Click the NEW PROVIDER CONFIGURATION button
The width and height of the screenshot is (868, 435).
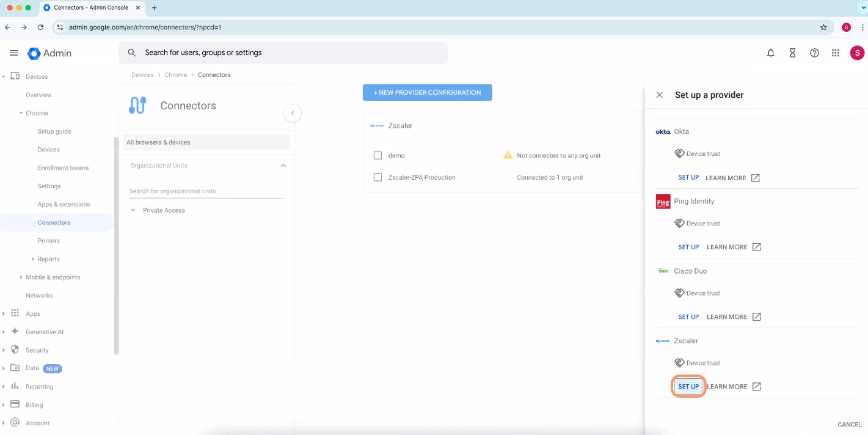427,92
